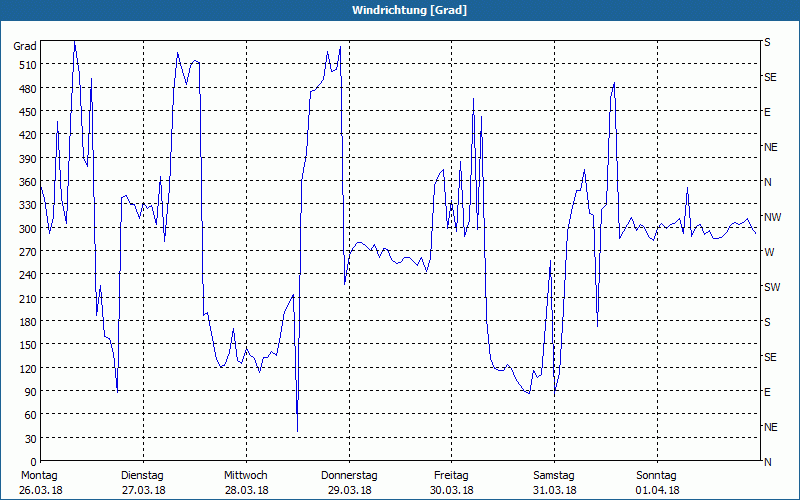This screenshot has height=500, width=800.
Task: Select the Mittwoch day label
Action: pyautogui.click(x=245, y=476)
